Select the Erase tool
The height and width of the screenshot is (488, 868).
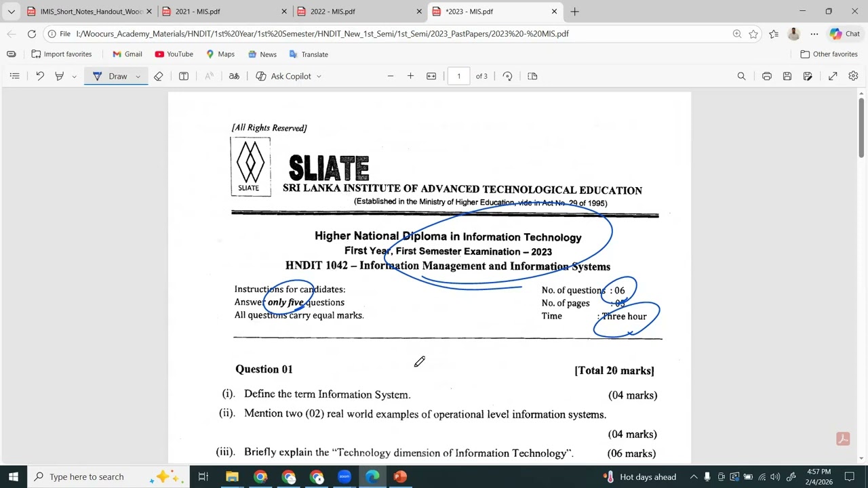[x=158, y=76]
